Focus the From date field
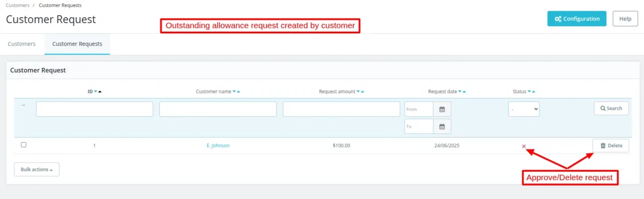 419,109
